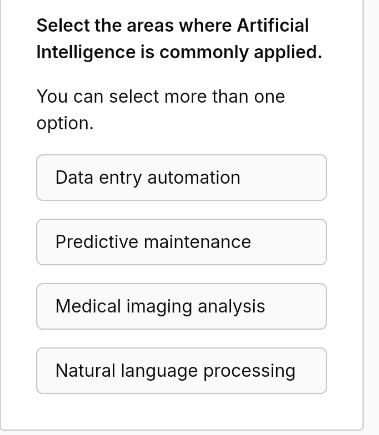Select the Medical imaging analysis option
This screenshot has height=435, width=379.
pos(181,306)
